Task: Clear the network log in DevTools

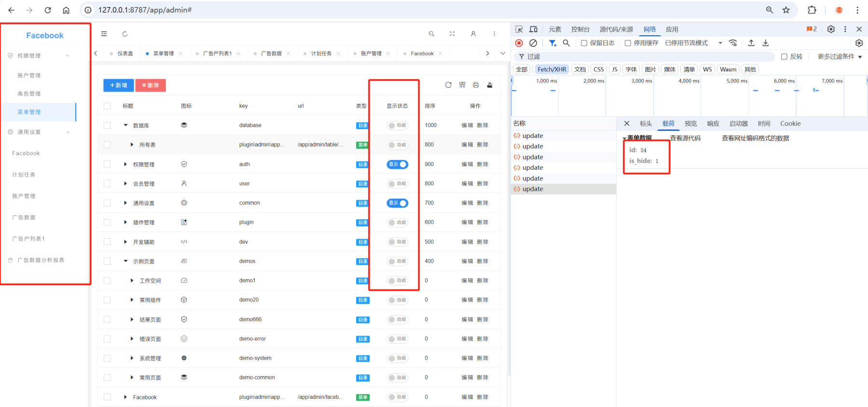Action: click(533, 43)
